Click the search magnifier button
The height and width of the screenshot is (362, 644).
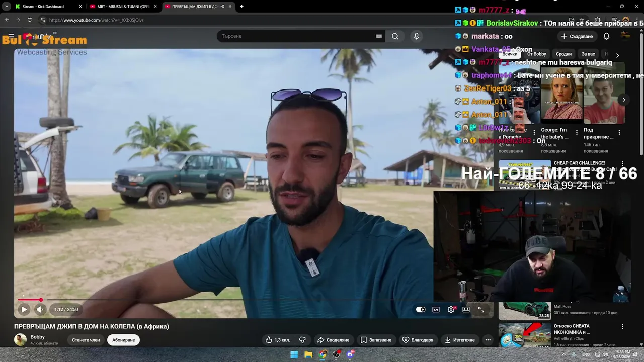pyautogui.click(x=395, y=36)
